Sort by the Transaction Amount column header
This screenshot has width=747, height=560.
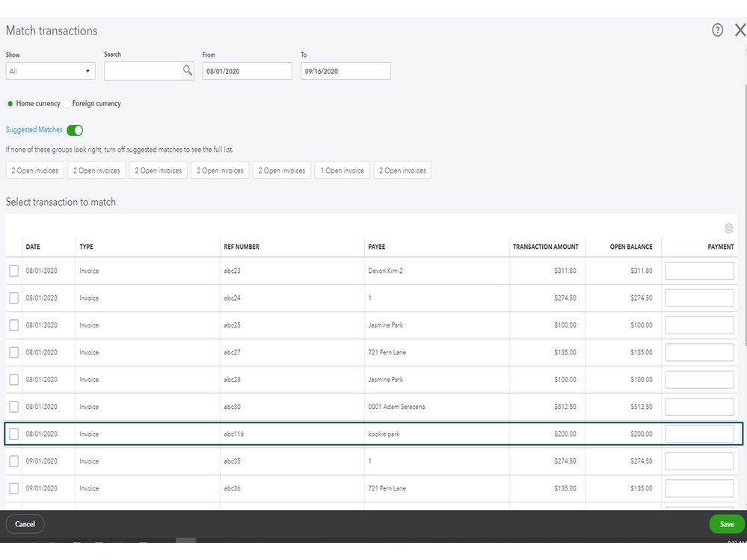[x=544, y=247]
